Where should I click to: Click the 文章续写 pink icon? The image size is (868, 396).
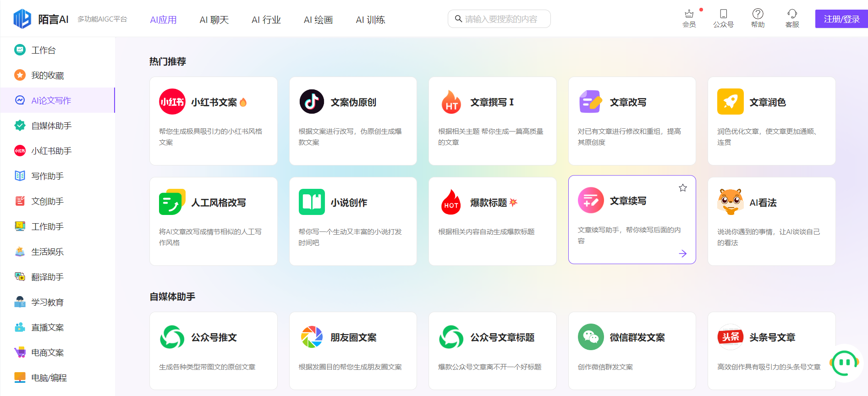coord(591,200)
